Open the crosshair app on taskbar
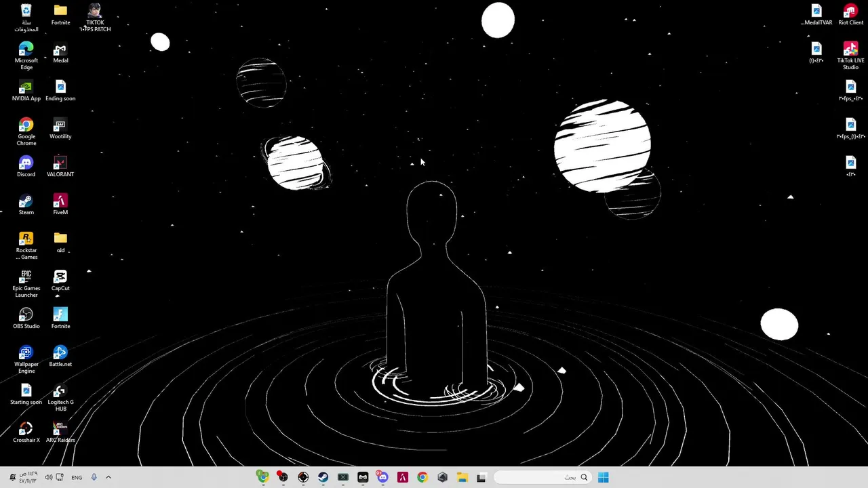Viewport: 868px width, 488px height. pos(303,477)
